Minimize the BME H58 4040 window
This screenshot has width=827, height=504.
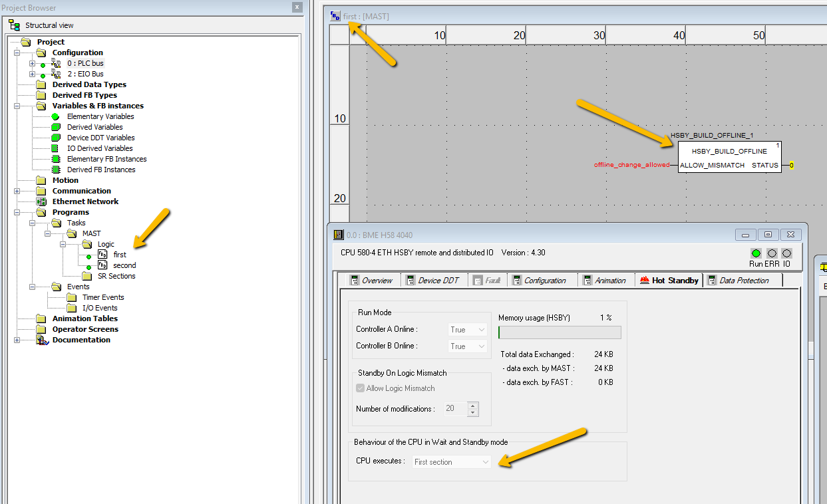[x=746, y=235]
